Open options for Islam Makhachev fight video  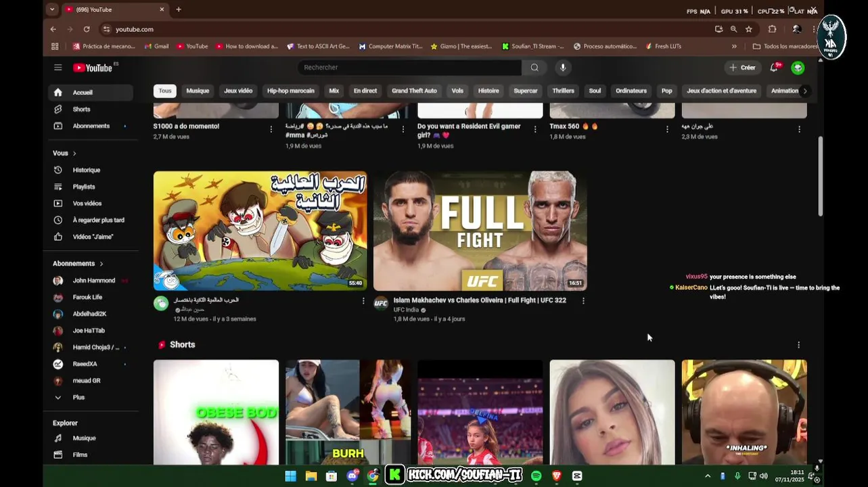click(x=583, y=301)
